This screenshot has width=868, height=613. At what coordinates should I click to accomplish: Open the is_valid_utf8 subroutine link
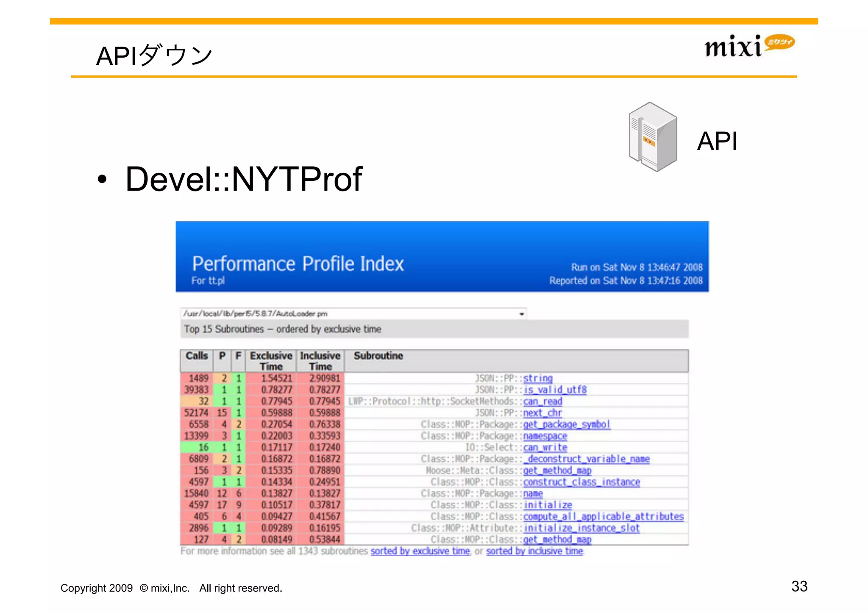pyautogui.click(x=554, y=390)
